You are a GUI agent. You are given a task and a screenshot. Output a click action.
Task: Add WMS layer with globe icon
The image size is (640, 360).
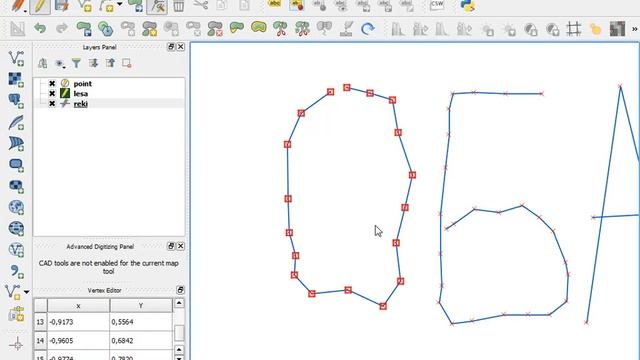(x=16, y=207)
